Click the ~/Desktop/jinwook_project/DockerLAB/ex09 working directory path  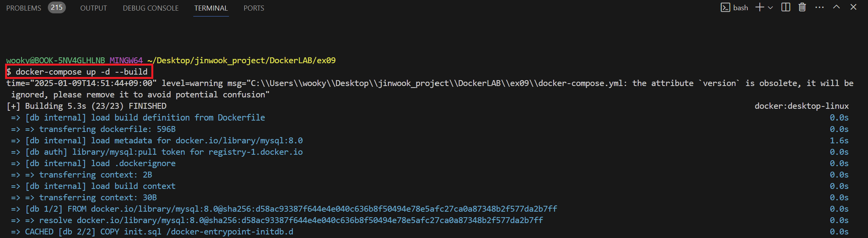click(x=242, y=60)
